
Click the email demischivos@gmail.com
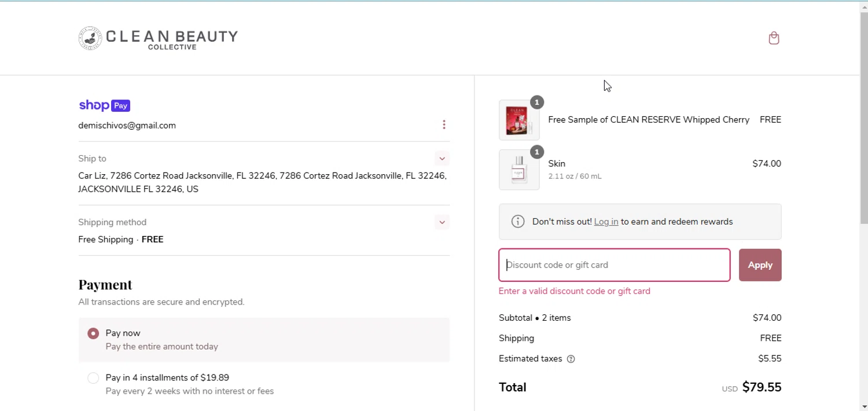(127, 126)
